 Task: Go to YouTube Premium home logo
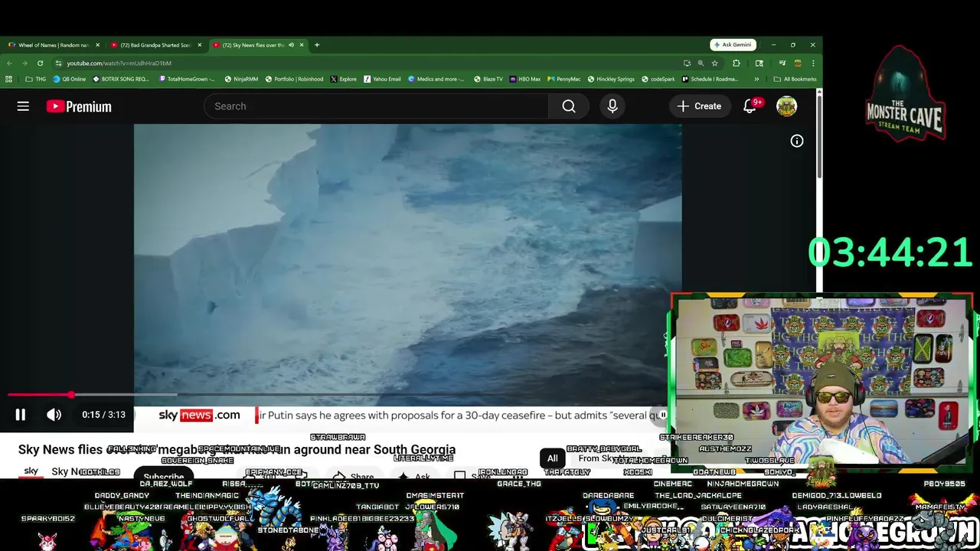79,106
